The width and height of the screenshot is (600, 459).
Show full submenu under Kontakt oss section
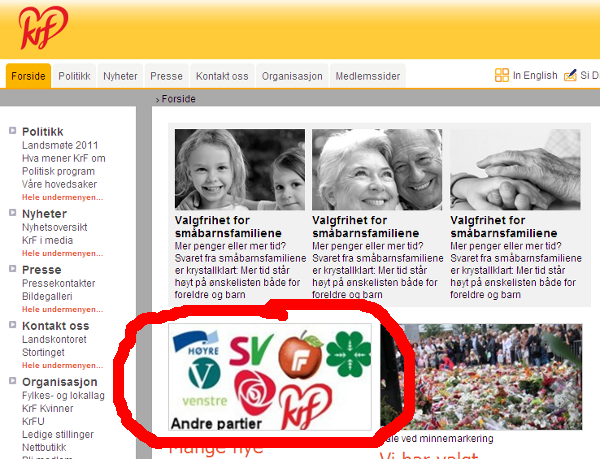(62, 366)
